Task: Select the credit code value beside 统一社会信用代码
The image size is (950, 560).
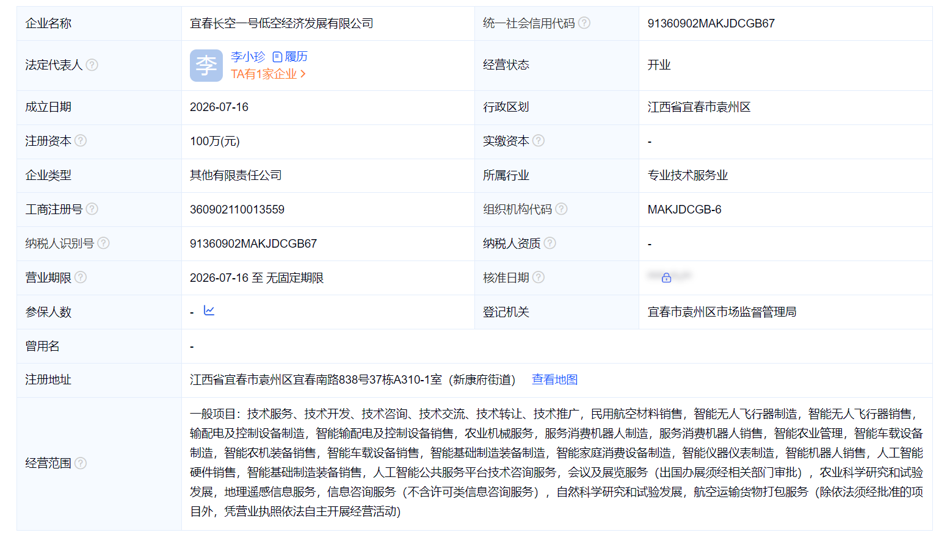Action: click(x=711, y=23)
